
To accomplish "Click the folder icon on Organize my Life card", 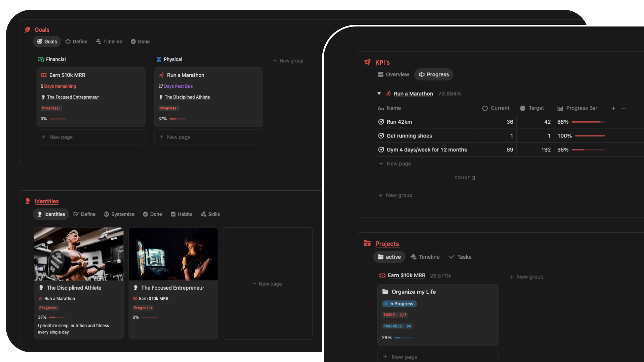I will [x=385, y=292].
